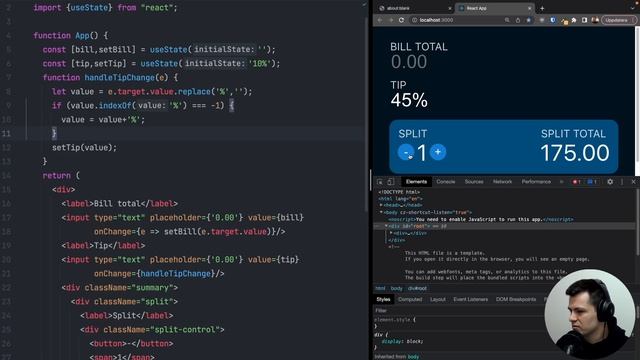Image resolution: width=640 pixels, height=360 pixels.
Task: Click the DevTools elements panel scrollbar
Action: click(x=637, y=223)
